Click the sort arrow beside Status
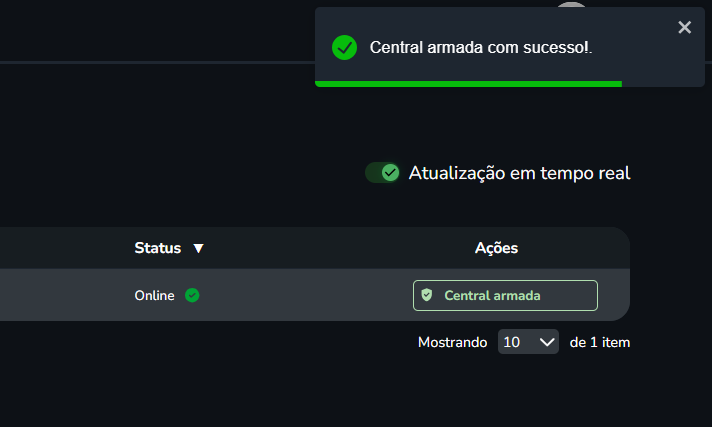 tap(198, 248)
